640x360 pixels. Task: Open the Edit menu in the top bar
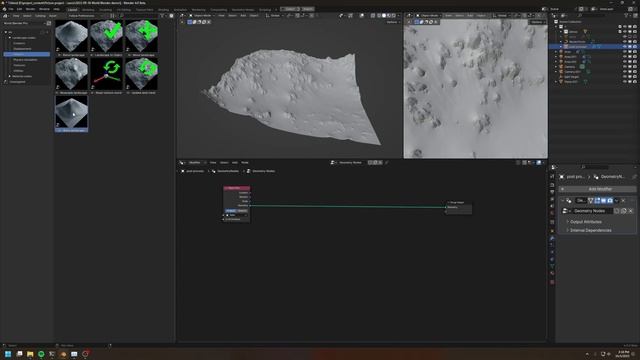pyautogui.click(x=19, y=9)
